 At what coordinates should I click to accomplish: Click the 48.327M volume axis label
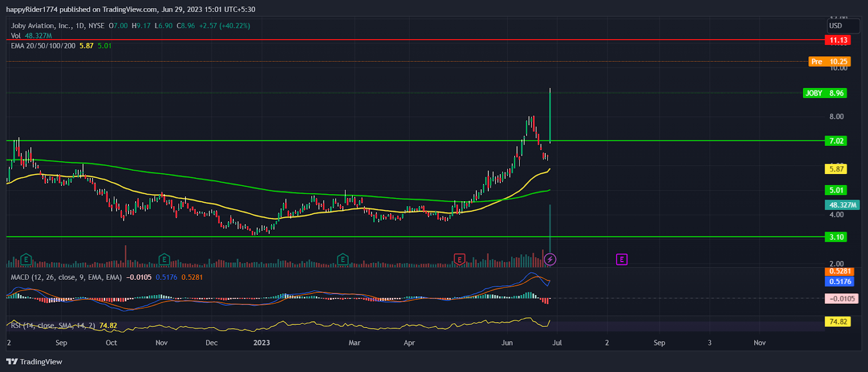(x=842, y=205)
